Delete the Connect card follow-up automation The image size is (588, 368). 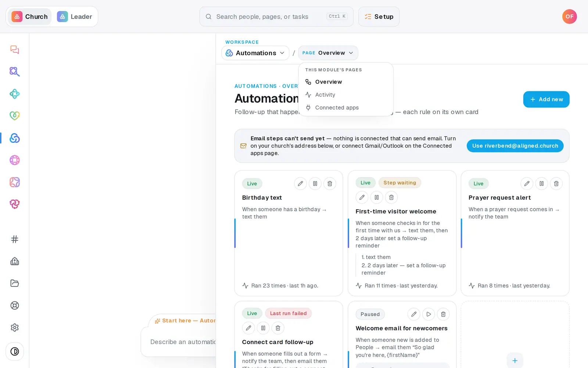(x=278, y=328)
